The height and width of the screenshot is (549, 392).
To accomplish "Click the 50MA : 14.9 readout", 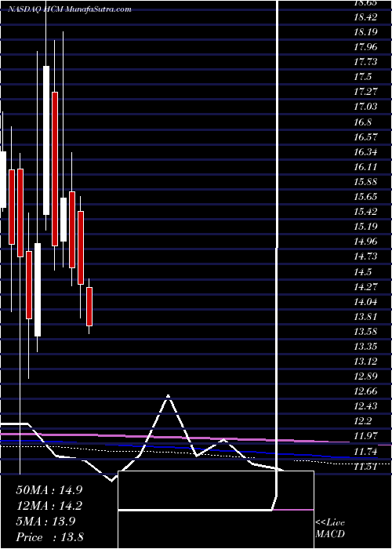I will [49, 489].
